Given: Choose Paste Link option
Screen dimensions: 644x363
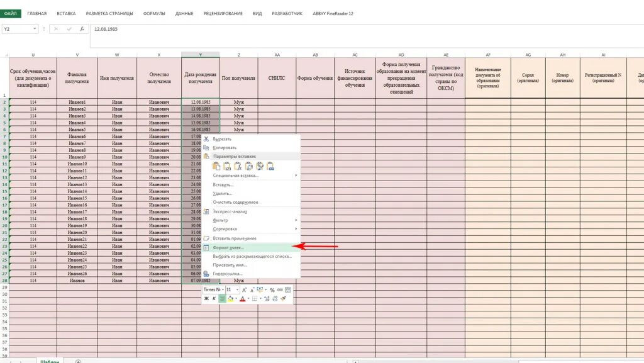Looking at the screenshot, I should (270, 166).
